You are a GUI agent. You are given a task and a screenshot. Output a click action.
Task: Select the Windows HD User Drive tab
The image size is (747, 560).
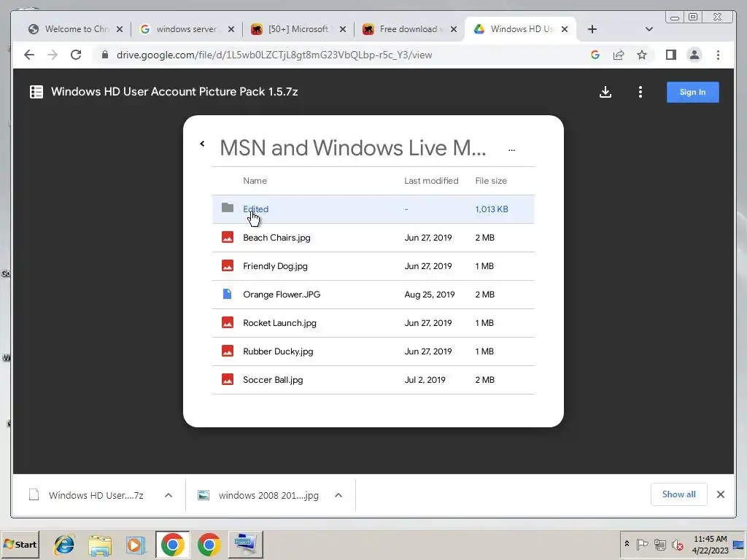(x=522, y=29)
